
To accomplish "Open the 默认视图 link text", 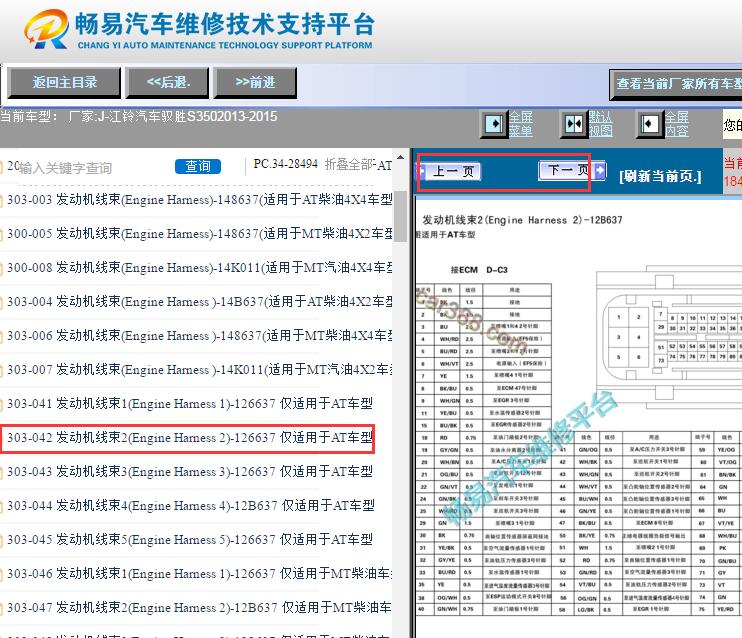I will [600, 124].
